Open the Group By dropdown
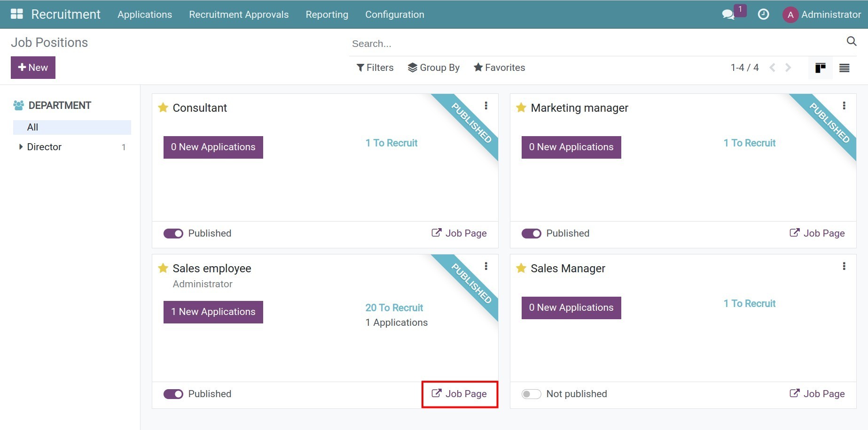868x430 pixels. tap(433, 68)
